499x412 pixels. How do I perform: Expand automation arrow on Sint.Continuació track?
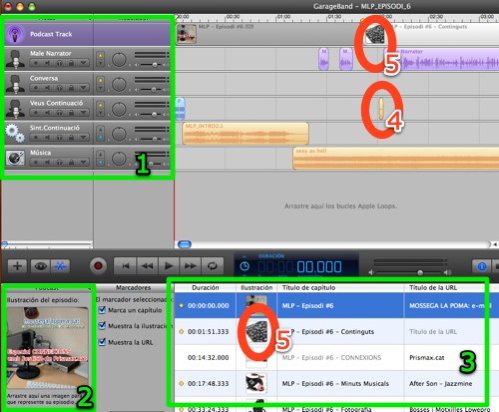83,137
